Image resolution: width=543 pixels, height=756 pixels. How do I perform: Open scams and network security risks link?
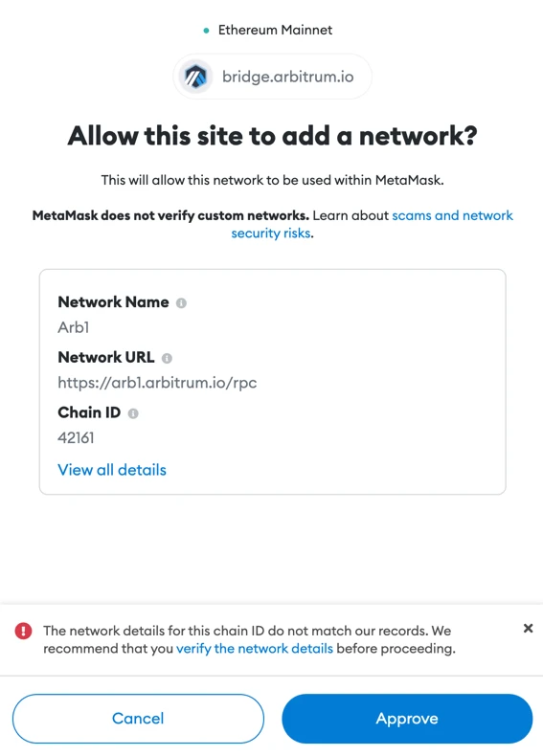(373, 224)
